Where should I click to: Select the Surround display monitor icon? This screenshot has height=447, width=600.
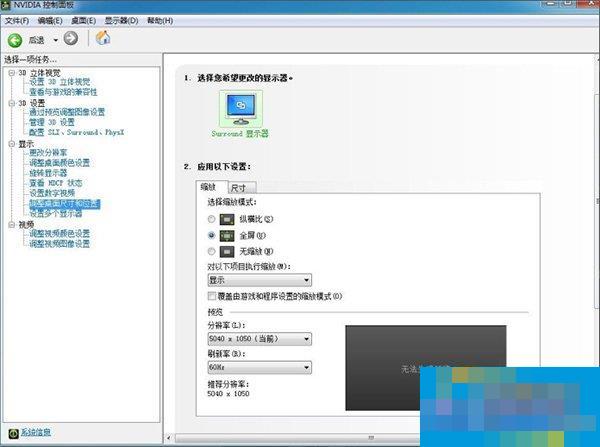(x=241, y=109)
